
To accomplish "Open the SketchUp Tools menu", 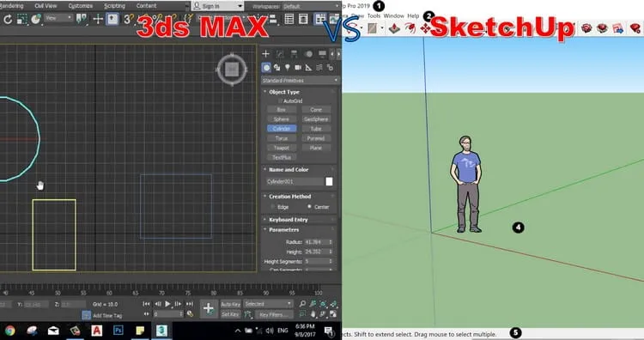I will 374,15.
